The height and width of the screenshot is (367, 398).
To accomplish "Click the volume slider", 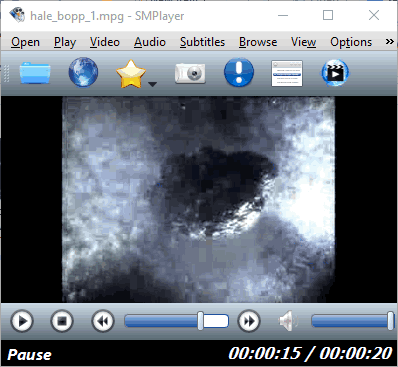I will tap(353, 321).
